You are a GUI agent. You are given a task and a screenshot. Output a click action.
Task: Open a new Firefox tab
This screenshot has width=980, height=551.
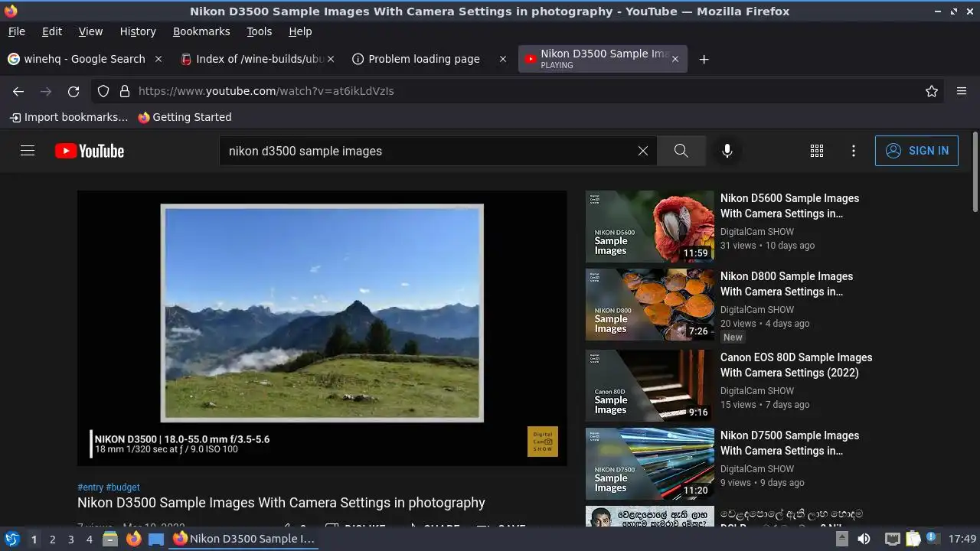coord(704,59)
